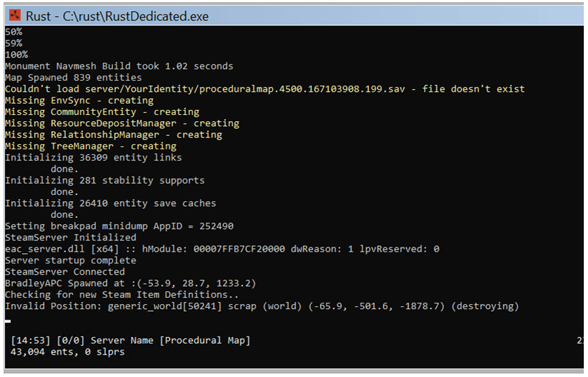Image resolution: width=588 pixels, height=377 pixels.
Task: Click the 'SteamServer Connected' message
Action: pos(65,272)
